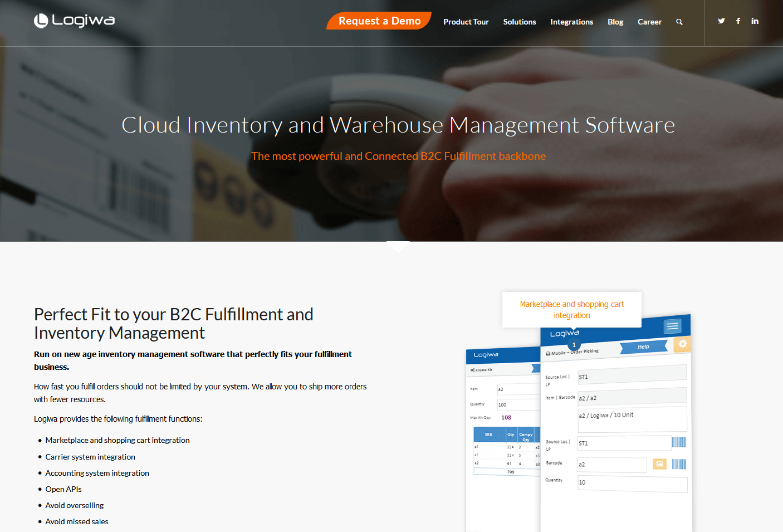Click the step 1 circle marker in mockup
This screenshot has height=532, width=783.
(x=574, y=345)
